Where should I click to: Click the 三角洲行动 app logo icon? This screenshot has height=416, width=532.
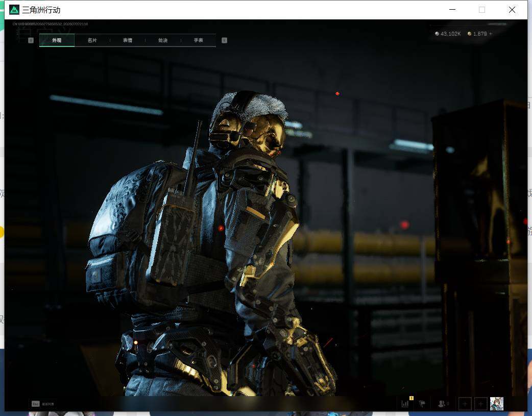14,10
